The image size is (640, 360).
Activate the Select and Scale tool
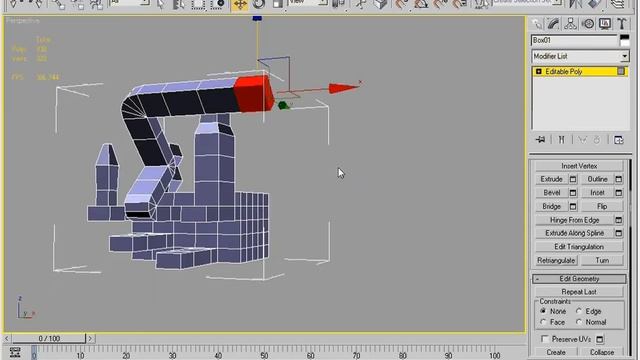click(278, 4)
